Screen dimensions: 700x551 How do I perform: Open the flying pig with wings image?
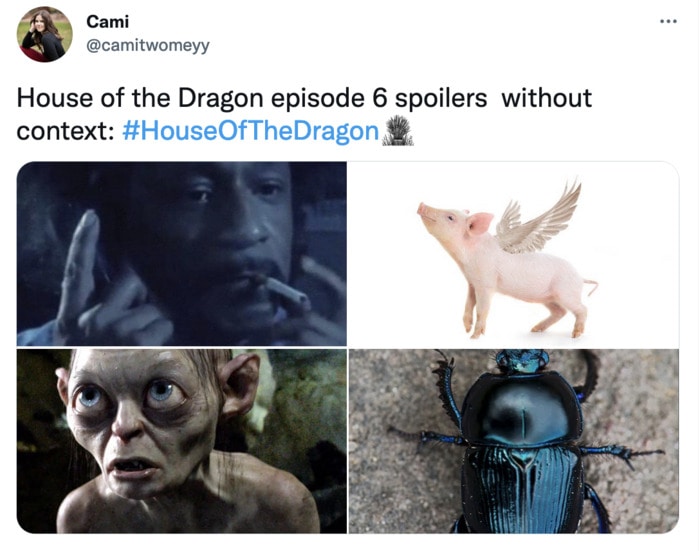tap(513, 254)
